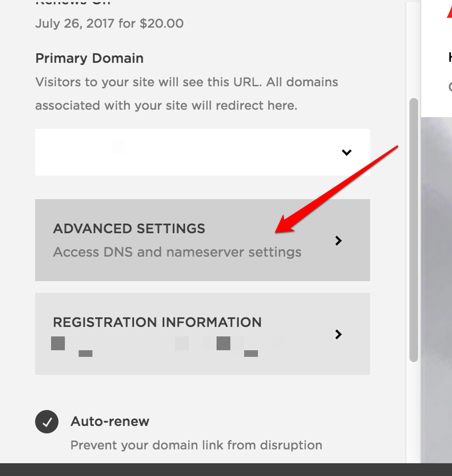Click the Prevent your domain link from disruption text
The width and height of the screenshot is (452, 476).
(x=196, y=445)
